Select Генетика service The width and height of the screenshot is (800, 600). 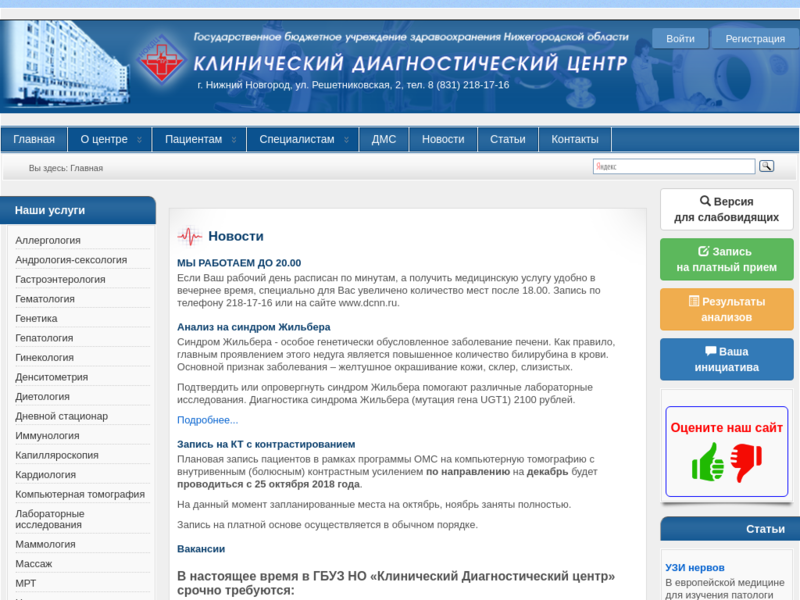pos(36,318)
